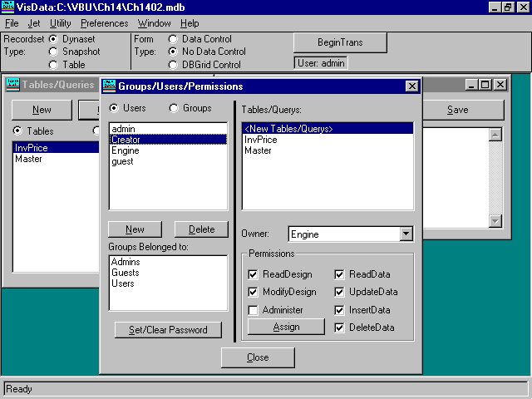
Task: Expand the Owner dropdown list
Action: (406, 234)
